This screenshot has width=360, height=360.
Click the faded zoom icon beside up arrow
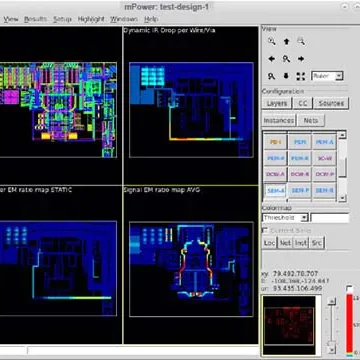(301, 41)
